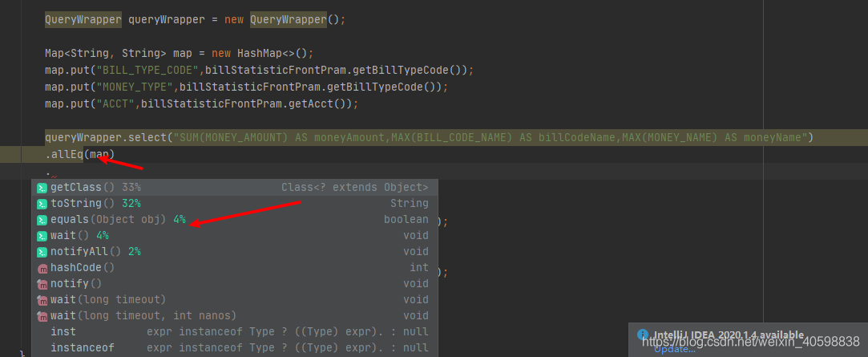The width and height of the screenshot is (868, 357).
Task: Click the HashMap<>() constructor
Action: [x=272, y=54]
